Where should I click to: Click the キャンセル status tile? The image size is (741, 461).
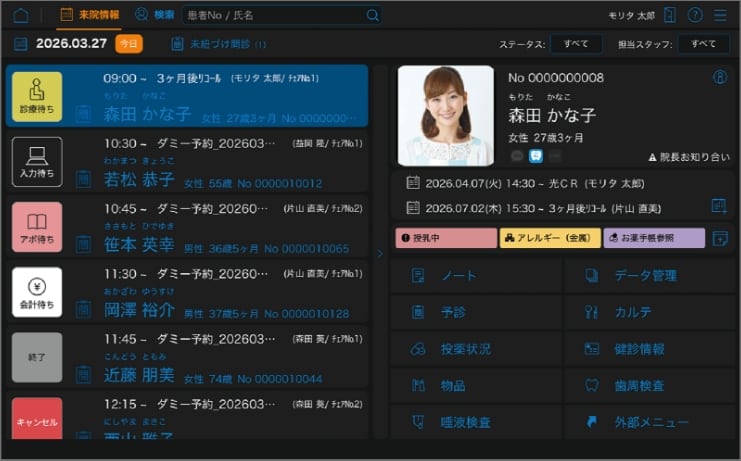pos(37,418)
